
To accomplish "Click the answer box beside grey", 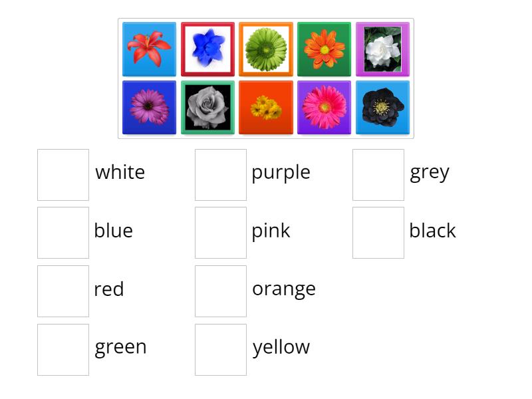I will [x=378, y=173].
